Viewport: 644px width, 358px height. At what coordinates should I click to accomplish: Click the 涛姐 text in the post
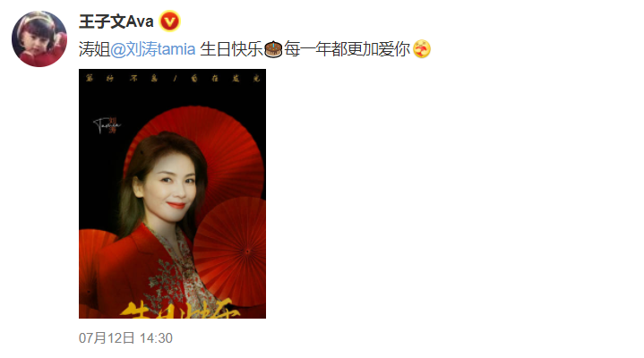point(94,49)
